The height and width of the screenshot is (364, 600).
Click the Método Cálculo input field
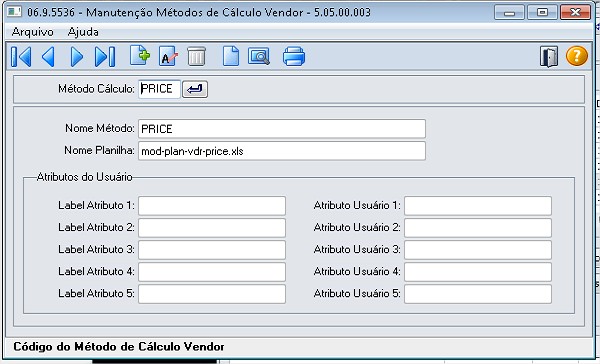click(x=159, y=89)
